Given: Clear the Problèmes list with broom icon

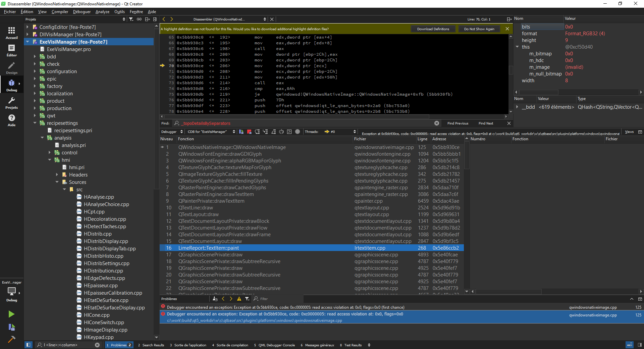Looking at the screenshot, I should (215, 299).
